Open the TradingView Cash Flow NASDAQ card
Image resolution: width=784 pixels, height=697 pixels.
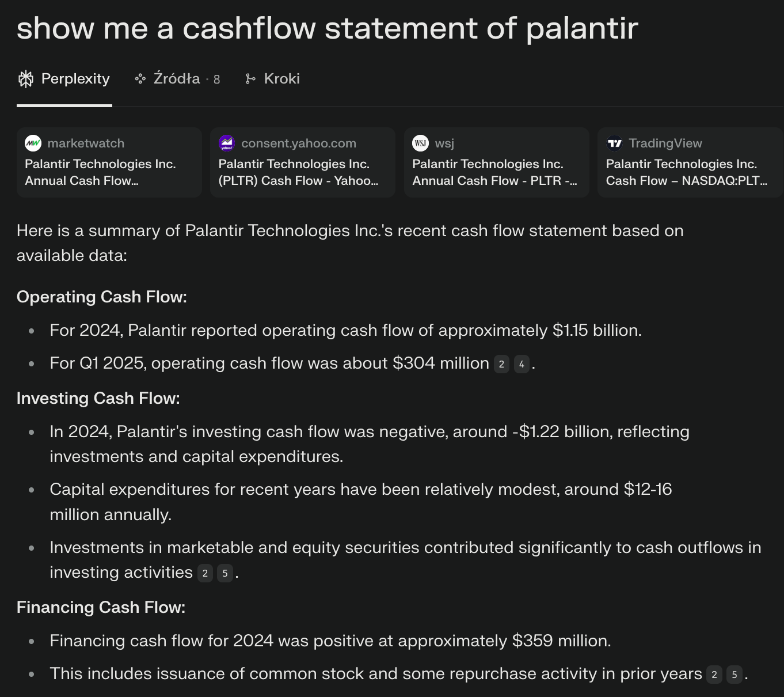(x=690, y=162)
